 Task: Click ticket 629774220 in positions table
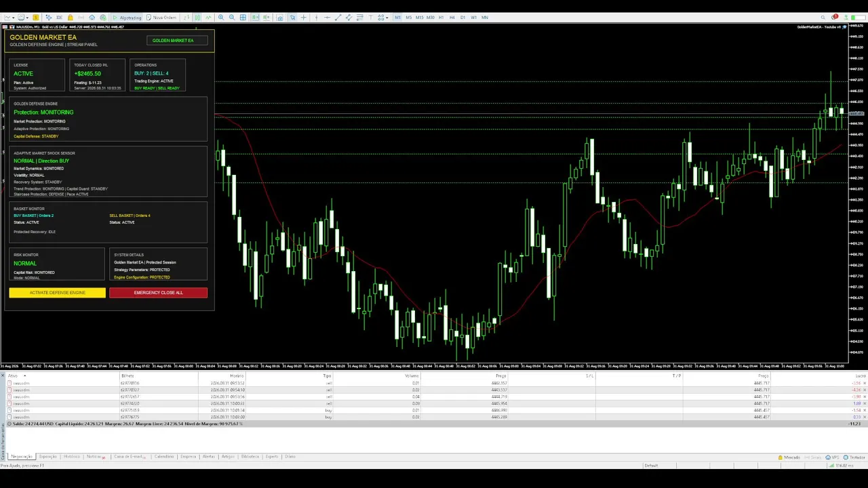click(130, 403)
